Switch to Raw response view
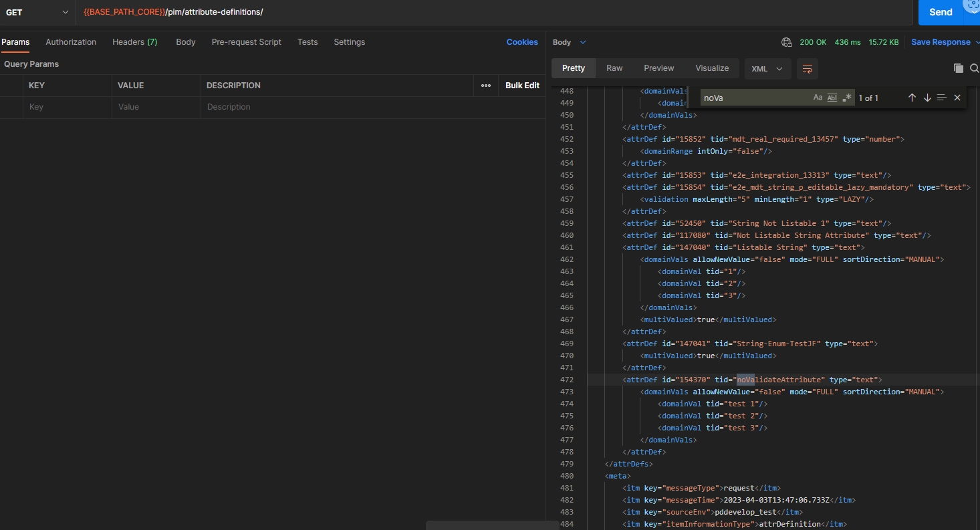Image resolution: width=980 pixels, height=530 pixels. click(x=614, y=68)
